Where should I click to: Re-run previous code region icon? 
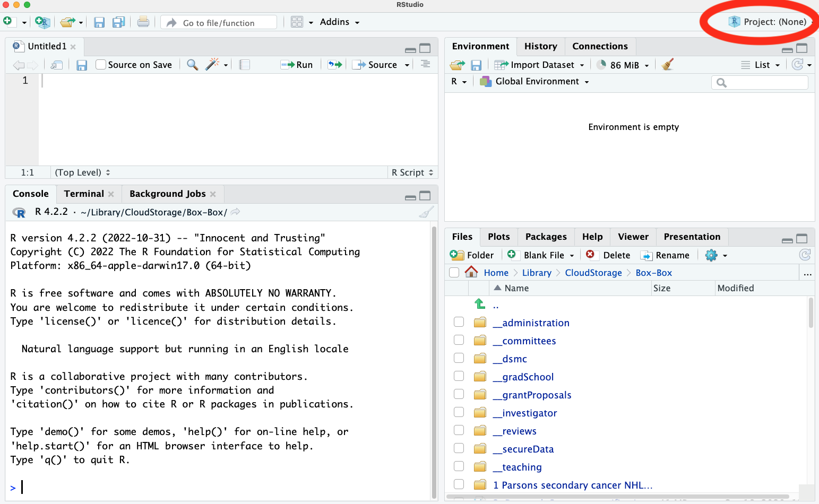335,65
